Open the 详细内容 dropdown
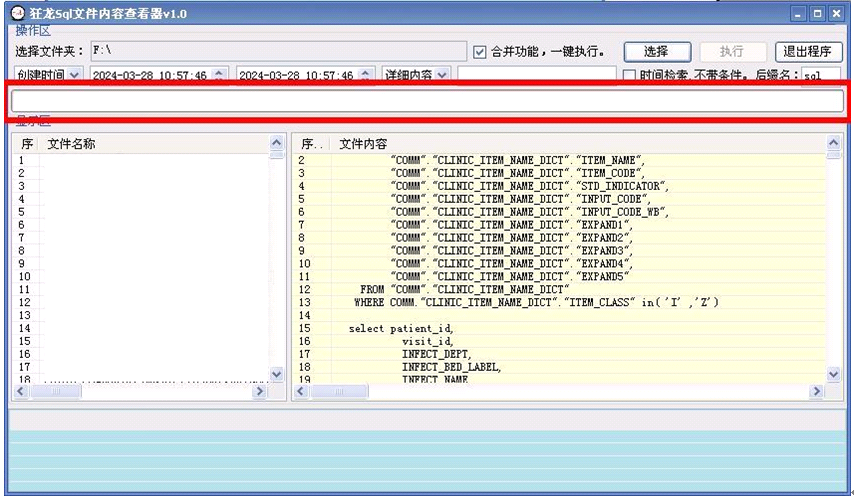The height and width of the screenshot is (498, 854). 442,75
